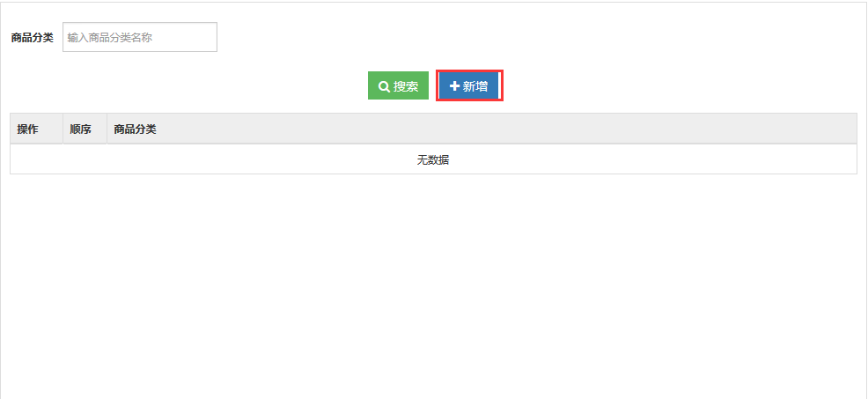Run the category search with 搜索

(398, 85)
